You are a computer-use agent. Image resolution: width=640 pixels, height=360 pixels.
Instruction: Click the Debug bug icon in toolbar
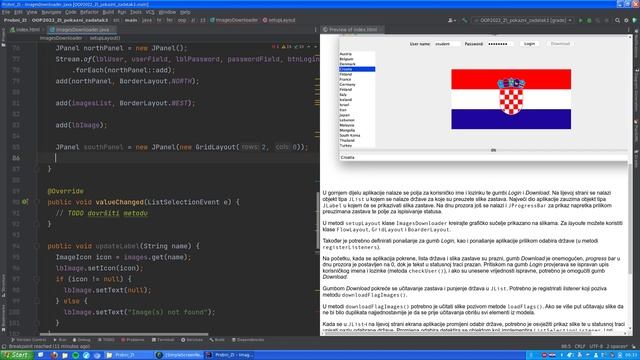[x=589, y=20]
